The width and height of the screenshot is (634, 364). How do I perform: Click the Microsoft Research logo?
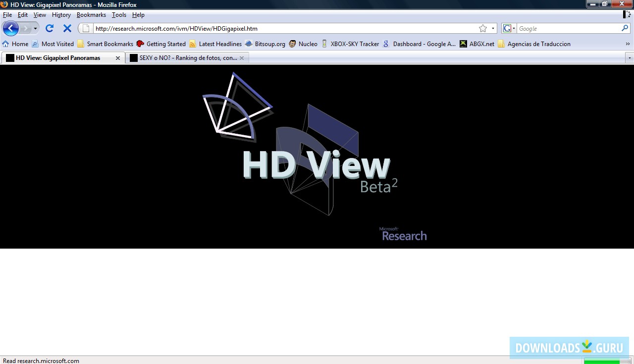(403, 234)
